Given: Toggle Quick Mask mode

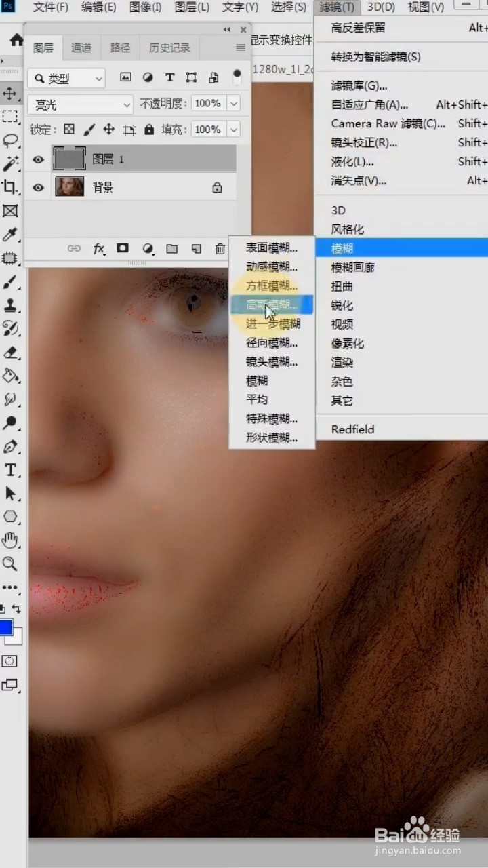Looking at the screenshot, I should click(9, 660).
